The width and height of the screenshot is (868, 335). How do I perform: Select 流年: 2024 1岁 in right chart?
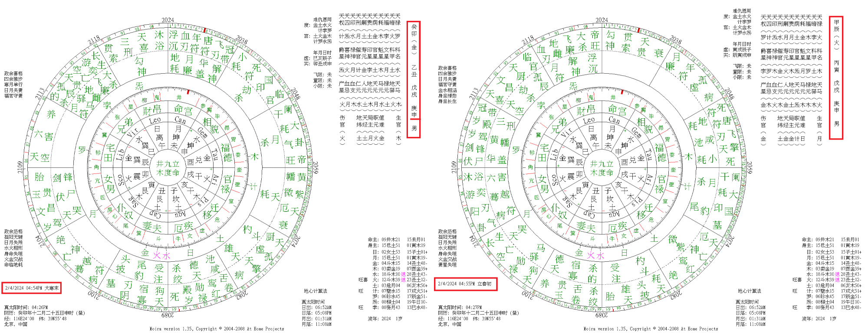[x=819, y=319]
